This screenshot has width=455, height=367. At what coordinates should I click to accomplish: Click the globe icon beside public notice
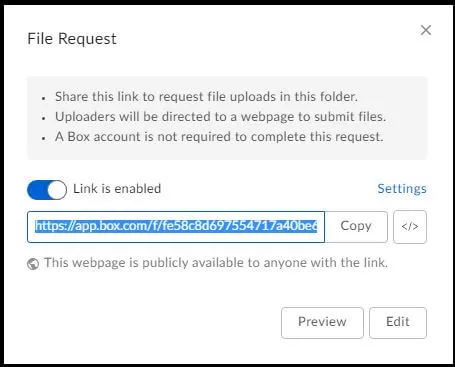33,264
